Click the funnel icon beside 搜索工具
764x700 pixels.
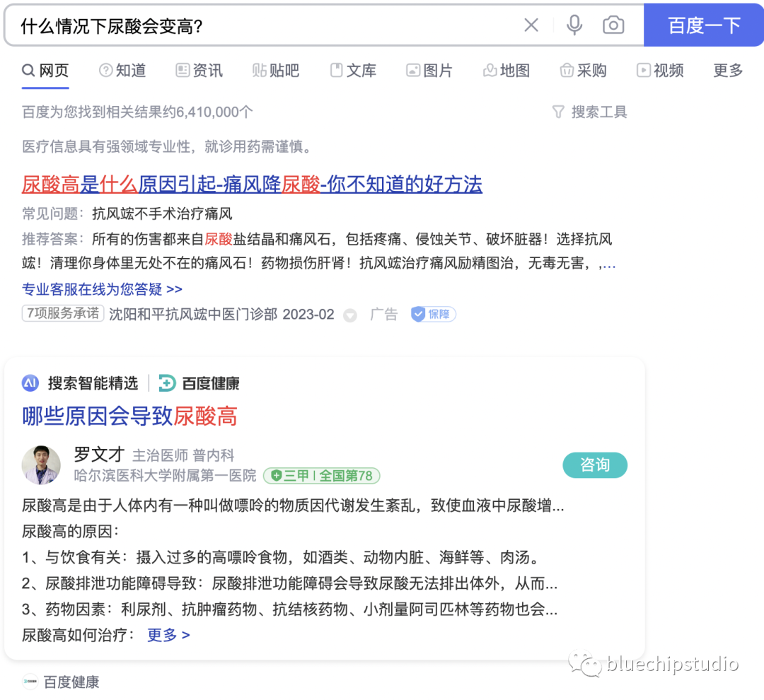tap(558, 112)
